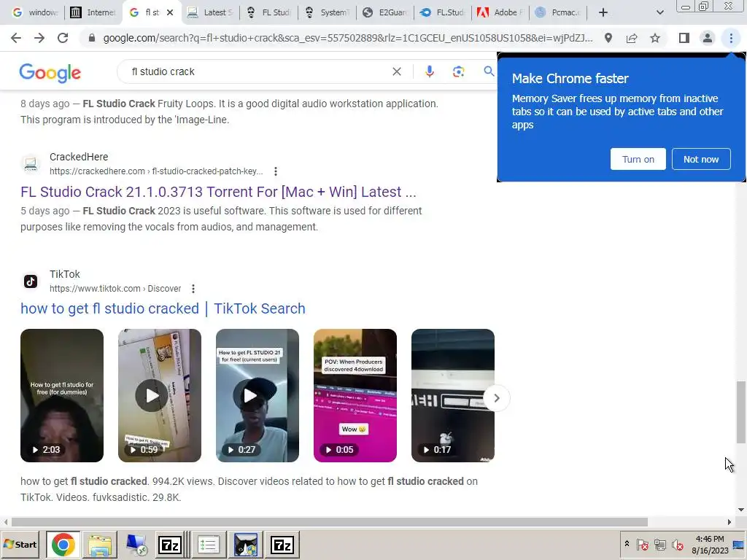Show hidden system tray icons
This screenshot has width=747, height=560.
[627, 544]
